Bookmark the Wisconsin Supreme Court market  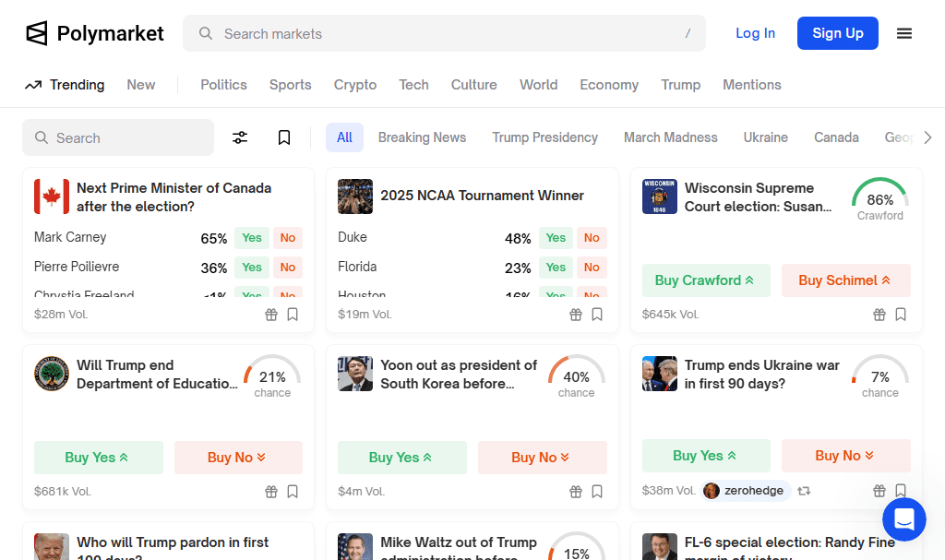click(901, 315)
